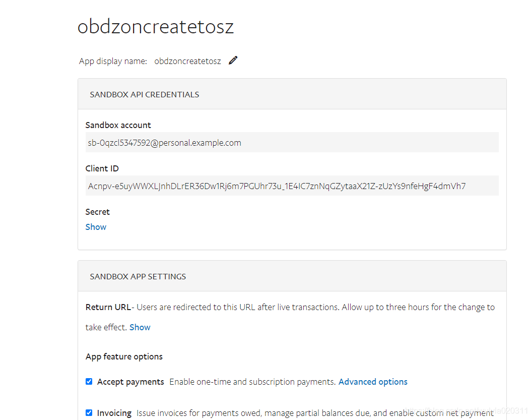Click the App display name value text
This screenshot has width=532, height=420.
click(187, 61)
